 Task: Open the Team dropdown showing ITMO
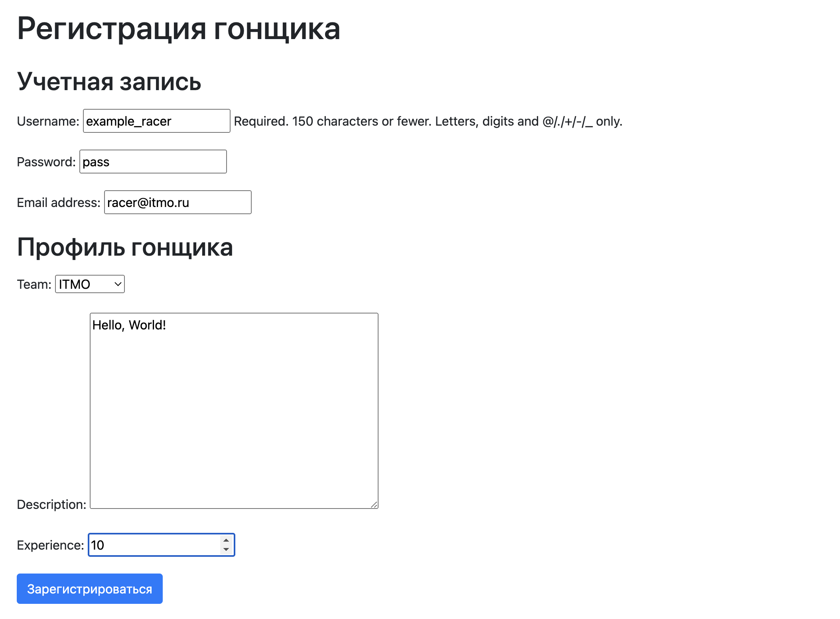pos(90,284)
